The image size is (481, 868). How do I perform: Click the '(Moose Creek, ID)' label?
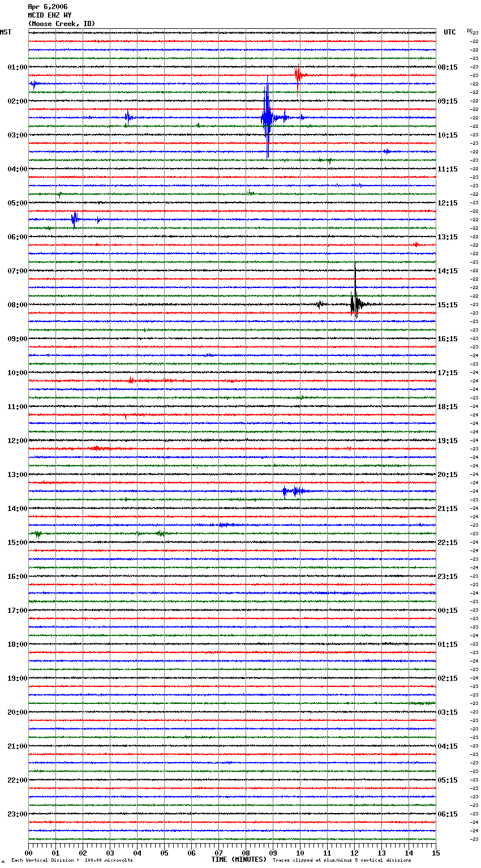tap(62, 24)
